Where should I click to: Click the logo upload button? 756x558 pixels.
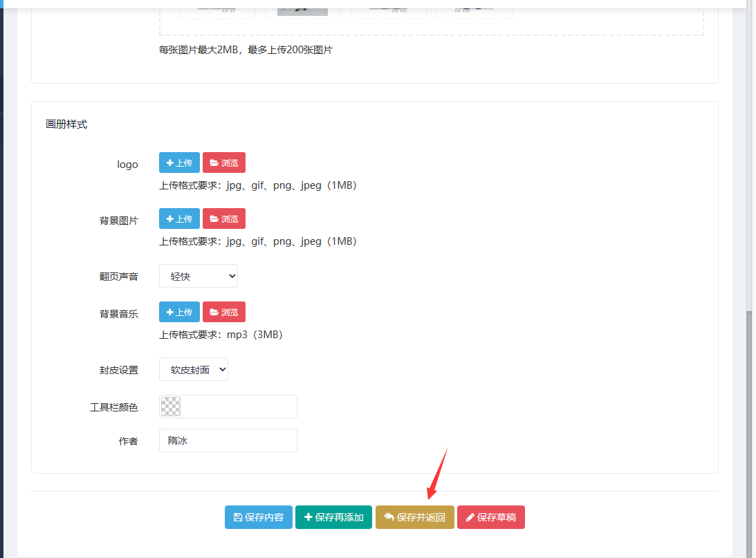(179, 162)
